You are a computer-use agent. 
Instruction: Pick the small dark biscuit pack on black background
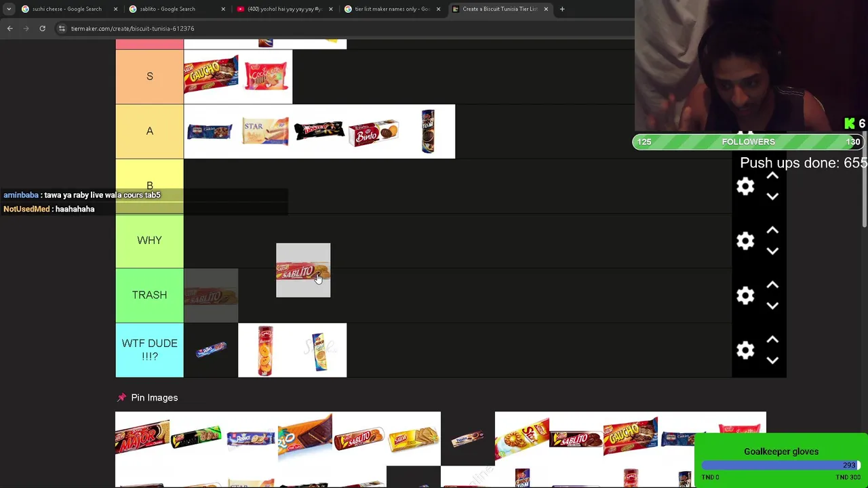pos(468,439)
